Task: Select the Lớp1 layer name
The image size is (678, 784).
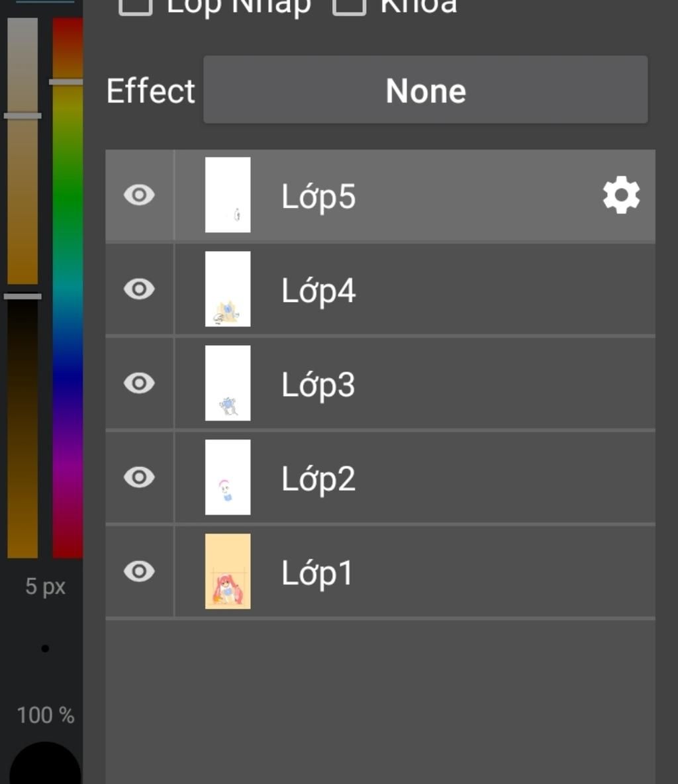Action: [x=317, y=573]
